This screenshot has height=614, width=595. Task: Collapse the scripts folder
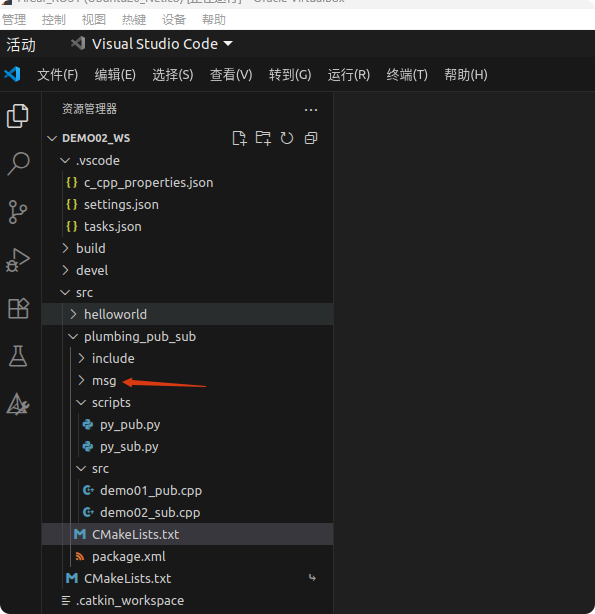tap(81, 403)
